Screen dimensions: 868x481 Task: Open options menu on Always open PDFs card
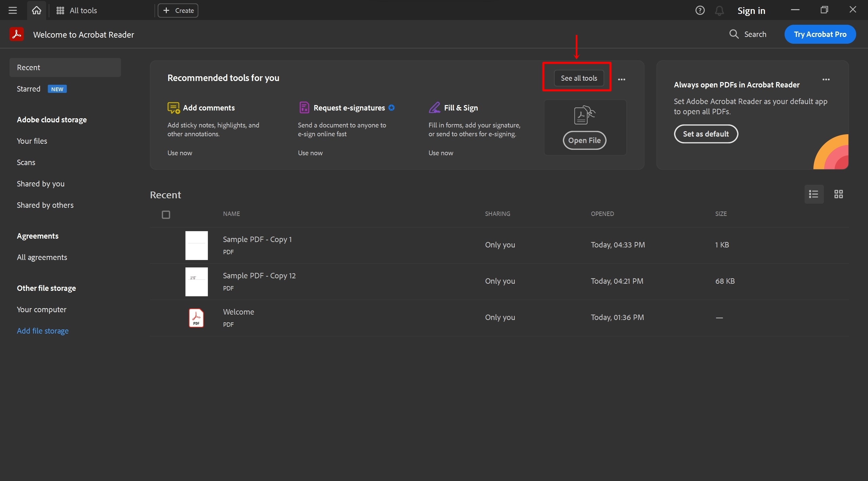click(x=826, y=79)
